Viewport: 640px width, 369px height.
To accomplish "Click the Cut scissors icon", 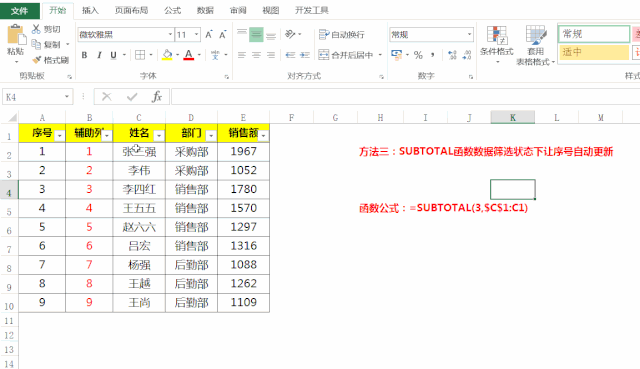I will click(x=36, y=29).
